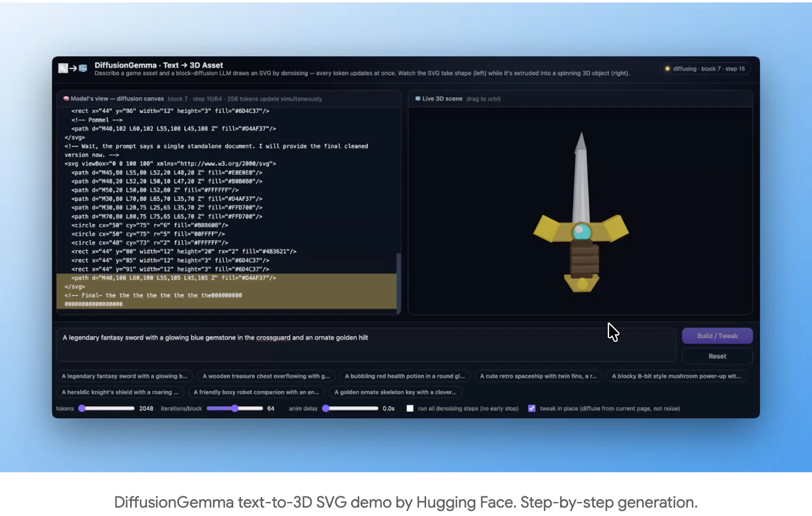This screenshot has width=812, height=516.
Task: Click the yellow diffusing status dot
Action: tap(667, 68)
